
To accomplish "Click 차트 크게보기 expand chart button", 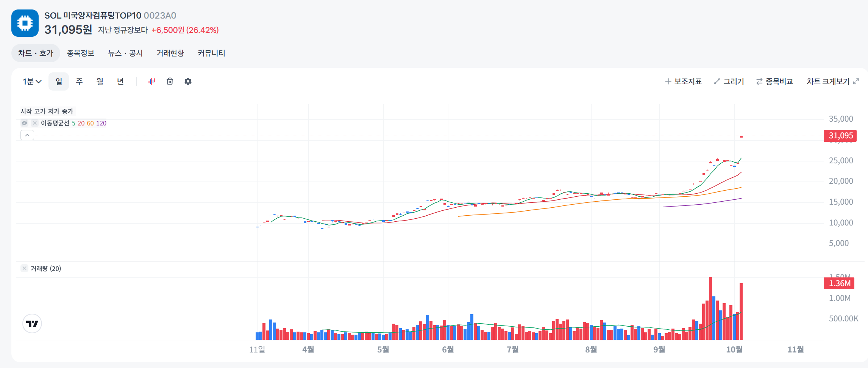I will pyautogui.click(x=833, y=81).
